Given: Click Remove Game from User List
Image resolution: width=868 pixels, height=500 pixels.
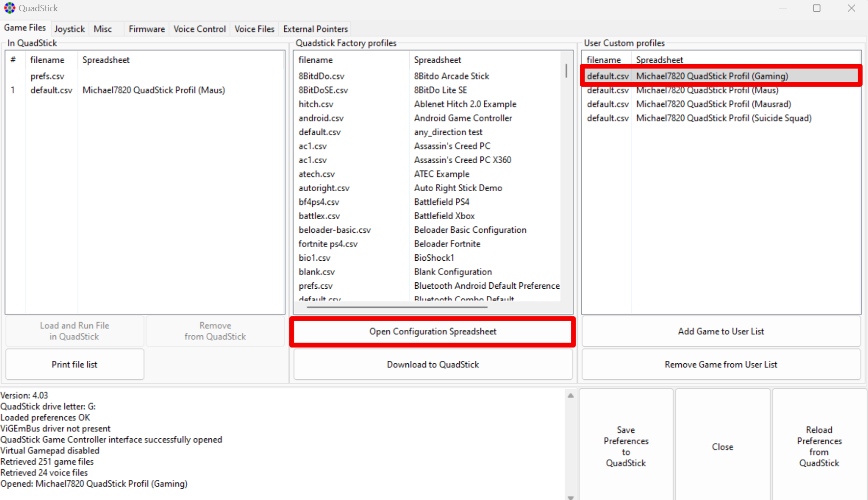Looking at the screenshot, I should pos(721,364).
